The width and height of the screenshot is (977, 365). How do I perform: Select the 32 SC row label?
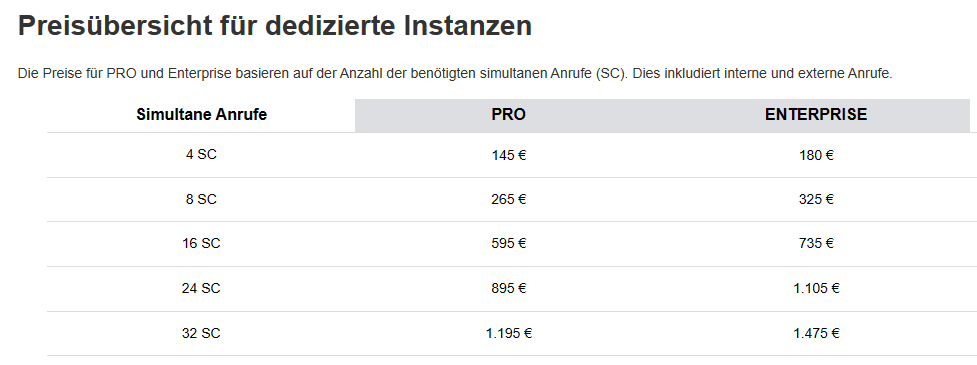tap(201, 333)
